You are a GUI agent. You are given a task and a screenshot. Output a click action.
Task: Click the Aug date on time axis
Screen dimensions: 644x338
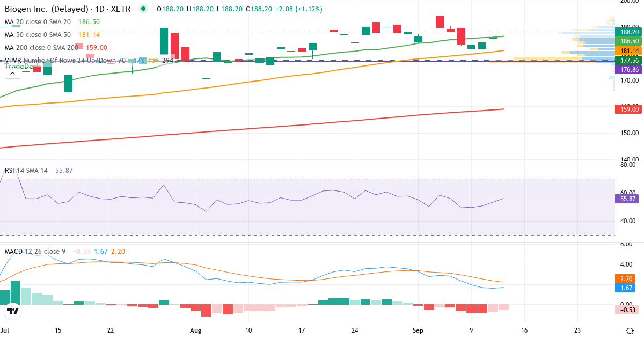196,330
